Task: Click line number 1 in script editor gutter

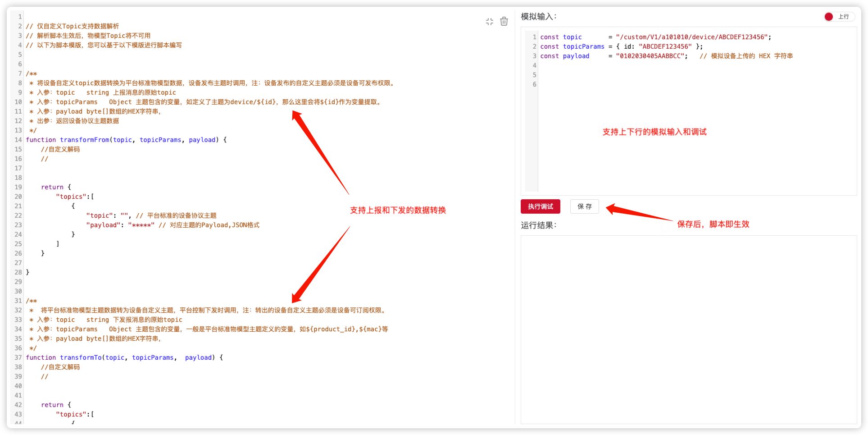Action: click(20, 17)
